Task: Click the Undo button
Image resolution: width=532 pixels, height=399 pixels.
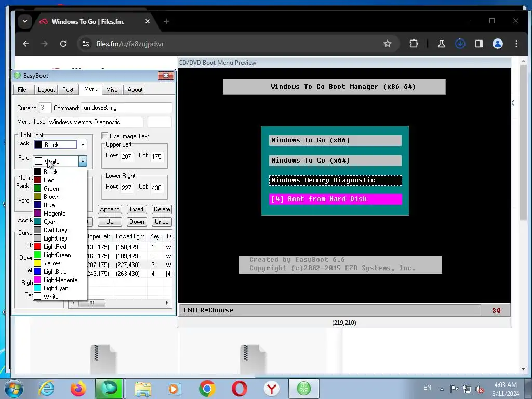Action: pos(162,222)
